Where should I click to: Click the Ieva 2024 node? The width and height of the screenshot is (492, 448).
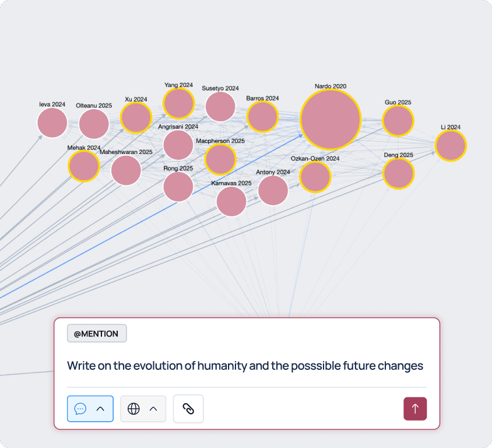[x=52, y=123]
